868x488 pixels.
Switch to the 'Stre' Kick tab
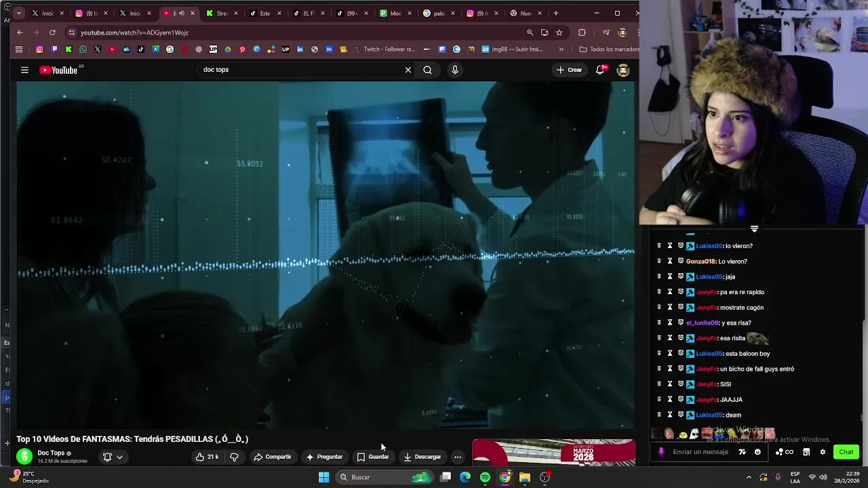click(222, 13)
